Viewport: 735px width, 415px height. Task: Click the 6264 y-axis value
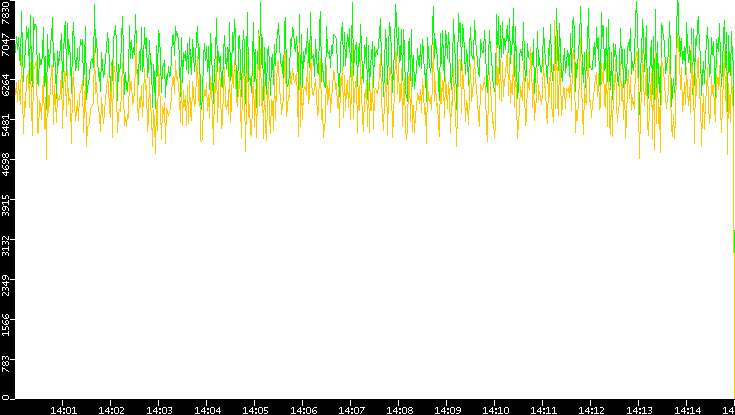pos(6,85)
